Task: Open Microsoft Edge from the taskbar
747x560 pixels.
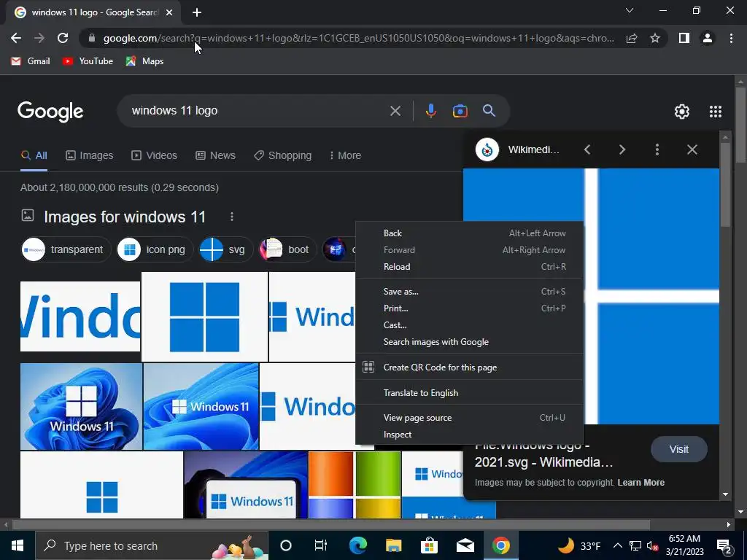Action: click(x=357, y=545)
